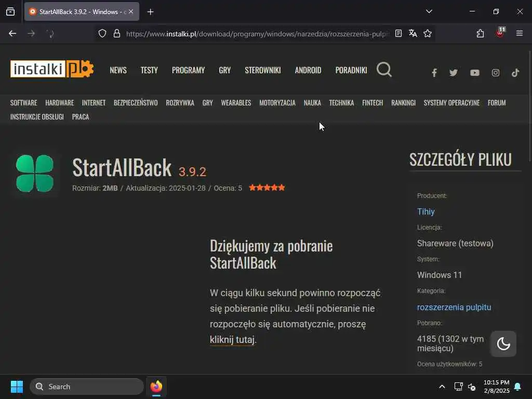Open the muted volume tray icon
This screenshot has width=532, height=399.
[472, 387]
